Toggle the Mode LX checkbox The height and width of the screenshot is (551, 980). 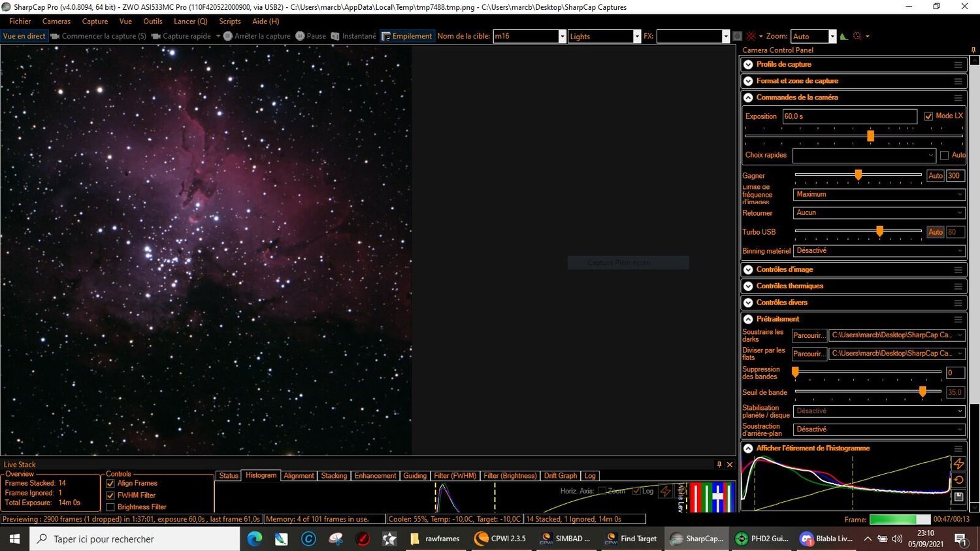point(928,116)
